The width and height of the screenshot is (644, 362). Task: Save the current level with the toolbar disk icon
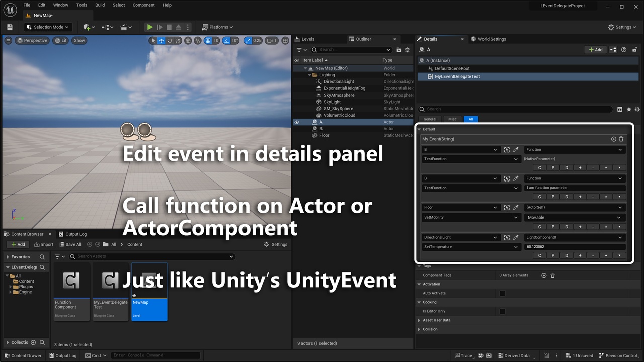[x=10, y=27]
